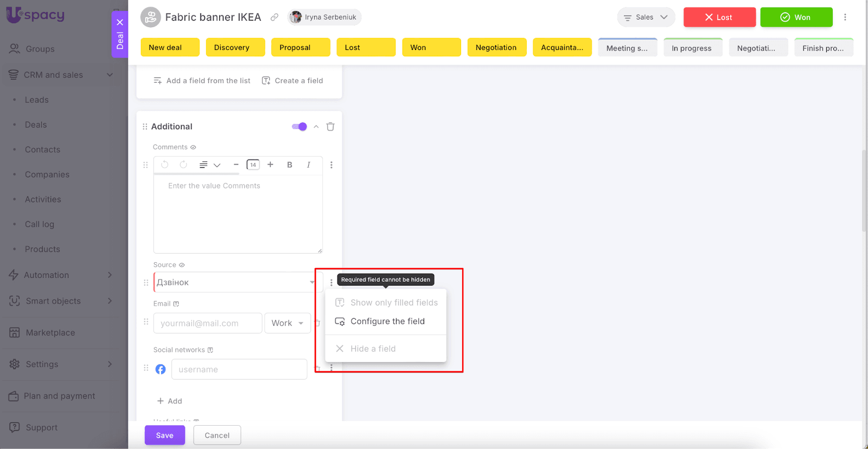Click the purple Save button
Viewport: 868px width, 449px height.
tap(164, 435)
